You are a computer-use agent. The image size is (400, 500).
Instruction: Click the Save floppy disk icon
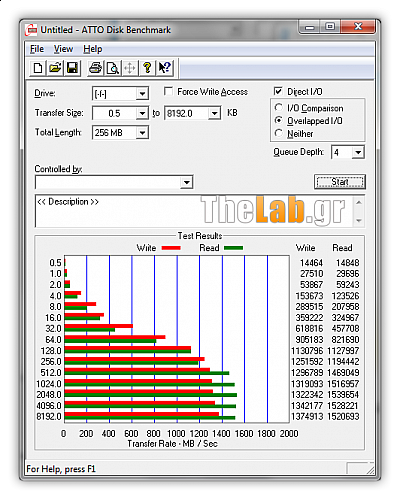point(72,68)
